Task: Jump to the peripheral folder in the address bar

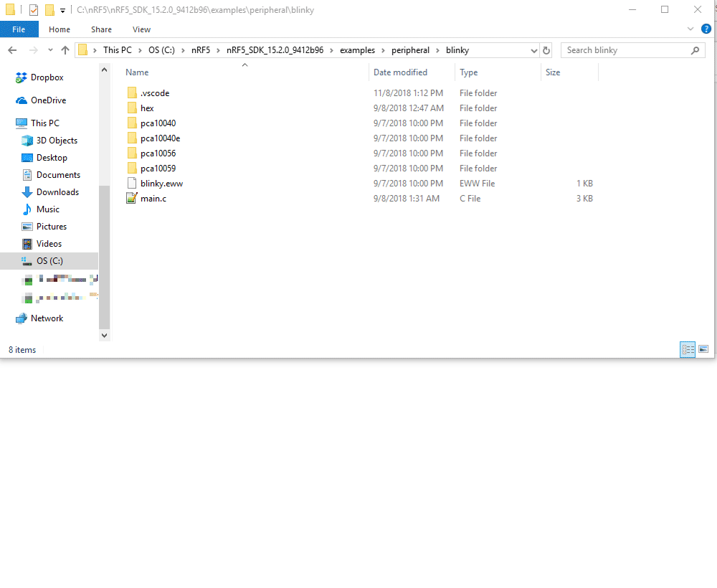Action: point(410,50)
